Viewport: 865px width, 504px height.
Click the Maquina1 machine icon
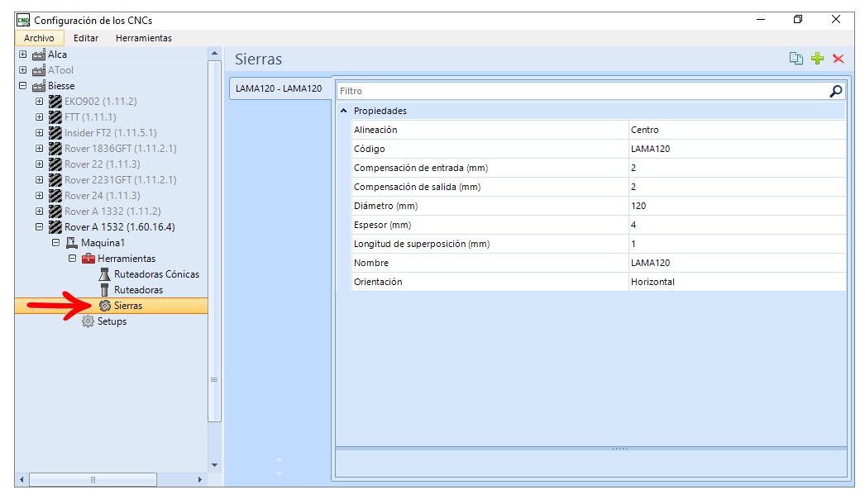72,243
